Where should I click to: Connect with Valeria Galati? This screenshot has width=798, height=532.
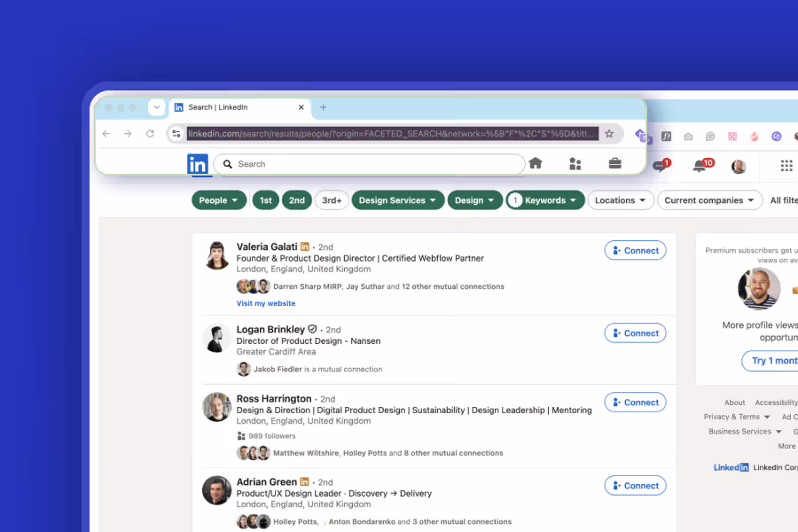[635, 250]
